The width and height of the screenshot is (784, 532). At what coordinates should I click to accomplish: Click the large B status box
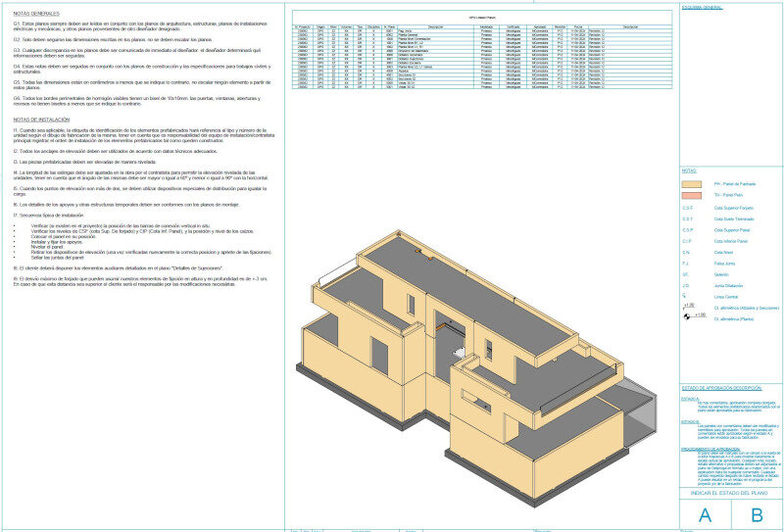(x=757, y=514)
